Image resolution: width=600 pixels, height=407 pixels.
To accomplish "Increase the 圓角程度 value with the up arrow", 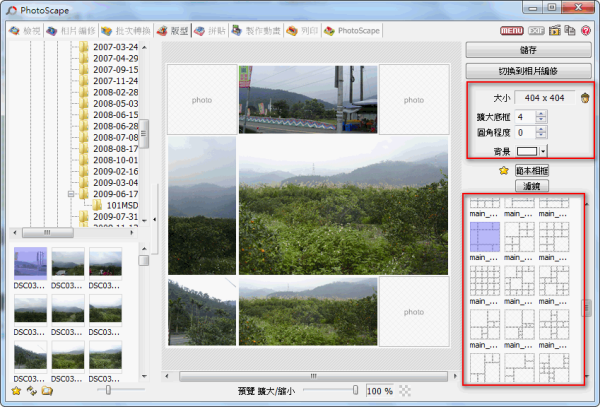I will click(541, 129).
